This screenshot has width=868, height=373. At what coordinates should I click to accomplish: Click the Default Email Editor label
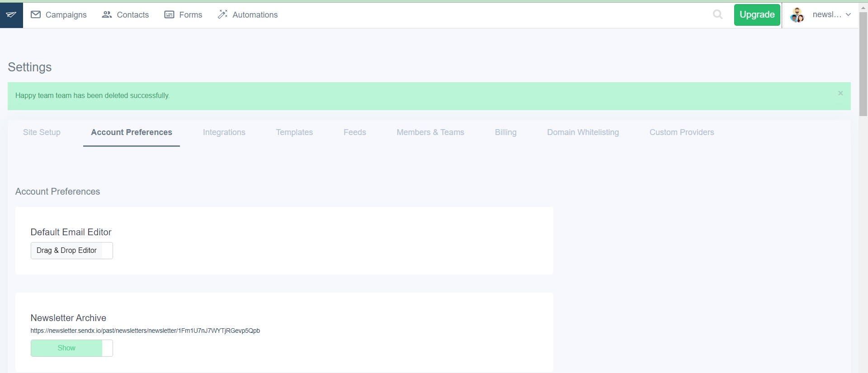pos(71,232)
